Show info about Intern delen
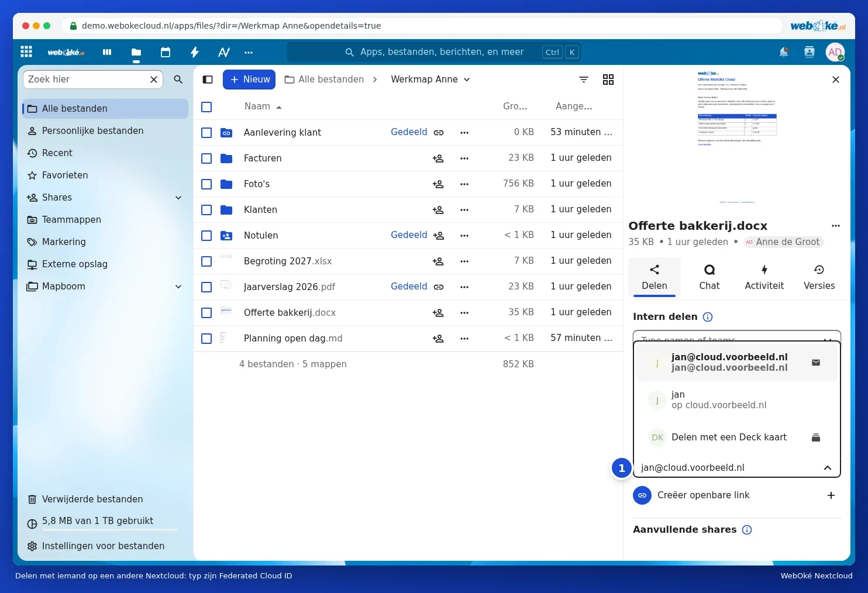 [708, 317]
